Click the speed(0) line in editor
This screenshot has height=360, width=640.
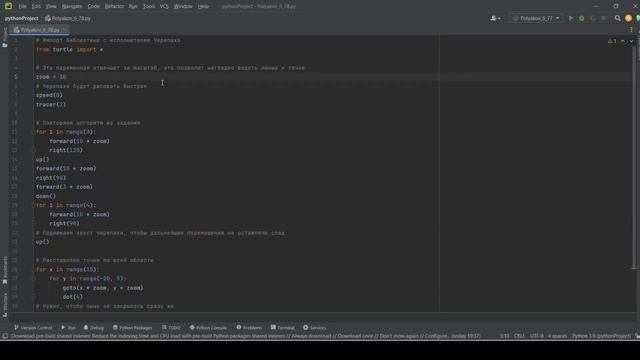[x=49, y=95]
